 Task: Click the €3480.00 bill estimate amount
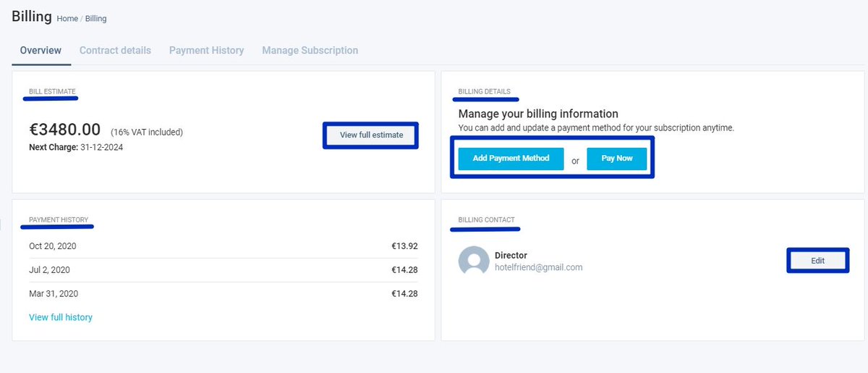pyautogui.click(x=65, y=130)
